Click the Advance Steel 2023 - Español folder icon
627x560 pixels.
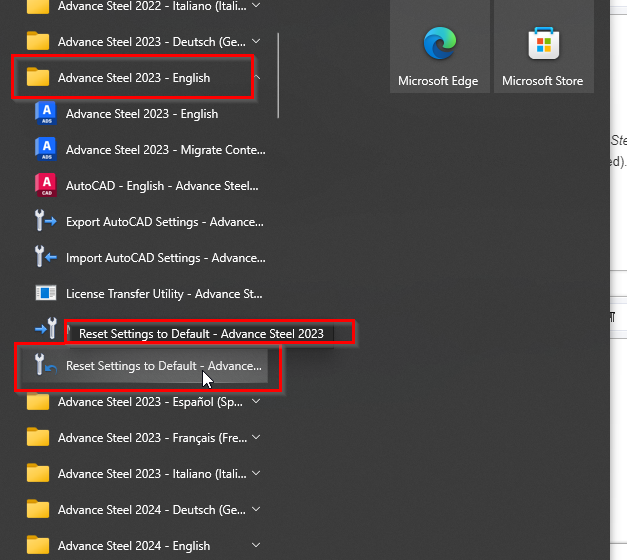tap(38, 401)
